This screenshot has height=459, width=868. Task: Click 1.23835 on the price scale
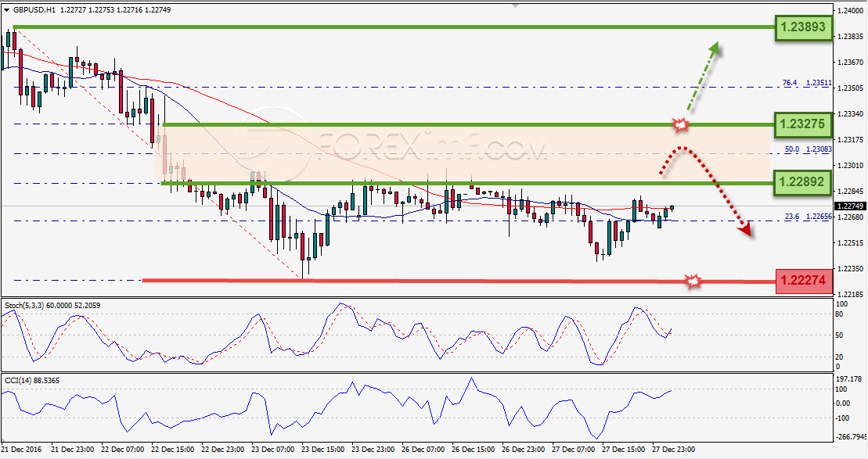coord(852,37)
